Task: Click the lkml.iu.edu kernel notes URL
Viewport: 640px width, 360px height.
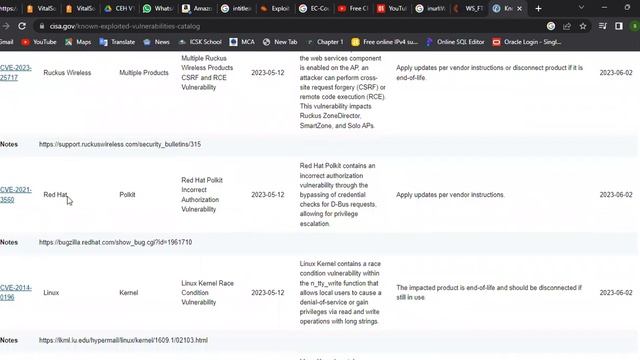Action: tap(123, 340)
